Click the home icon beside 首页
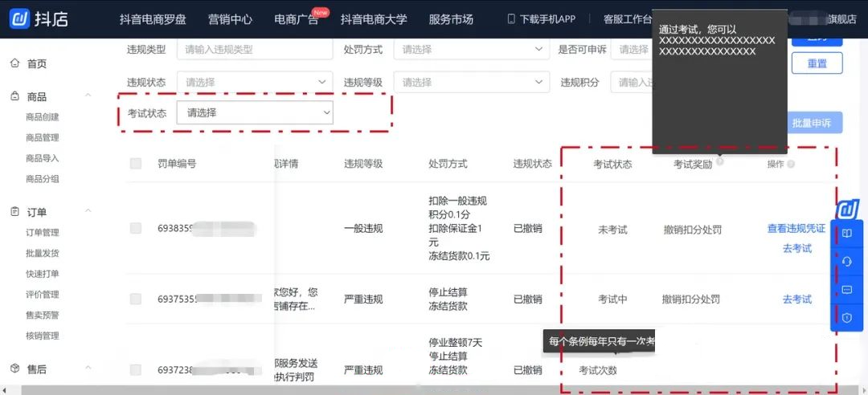This screenshot has width=868, height=395. point(15,63)
